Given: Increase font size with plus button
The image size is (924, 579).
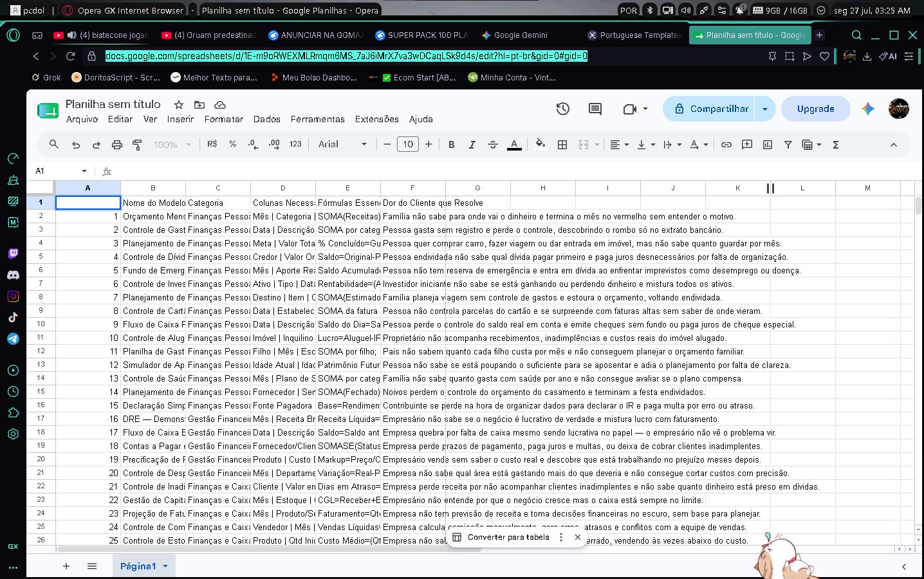Looking at the screenshot, I should click(x=429, y=144).
